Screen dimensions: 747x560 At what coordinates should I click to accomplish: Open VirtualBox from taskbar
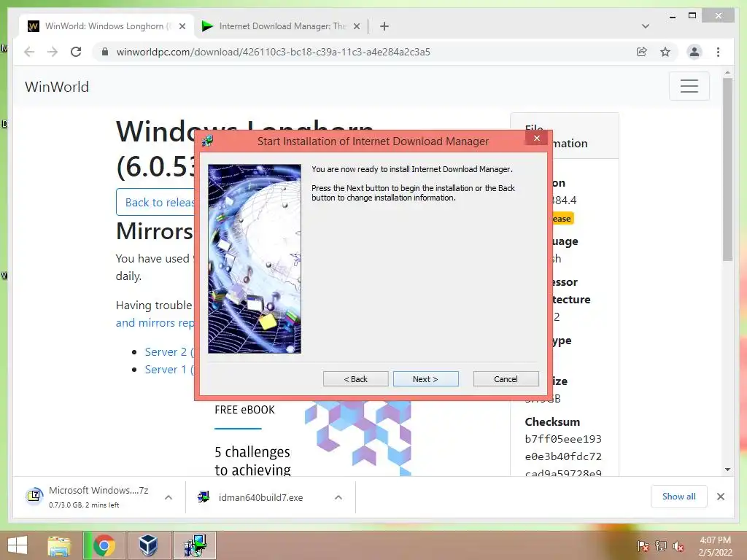coord(148,545)
